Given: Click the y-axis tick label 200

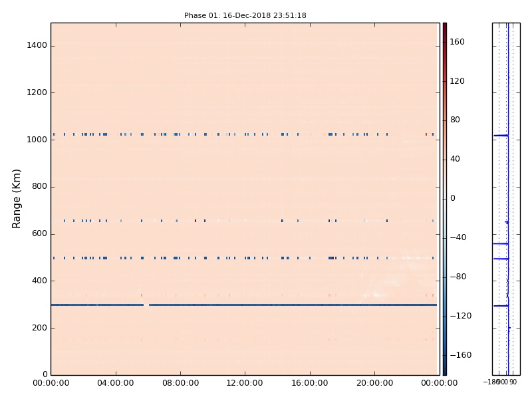Looking at the screenshot, I should [x=39, y=328].
